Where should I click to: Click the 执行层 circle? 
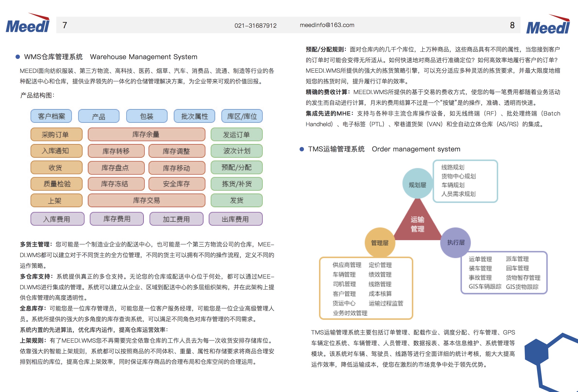(456, 243)
